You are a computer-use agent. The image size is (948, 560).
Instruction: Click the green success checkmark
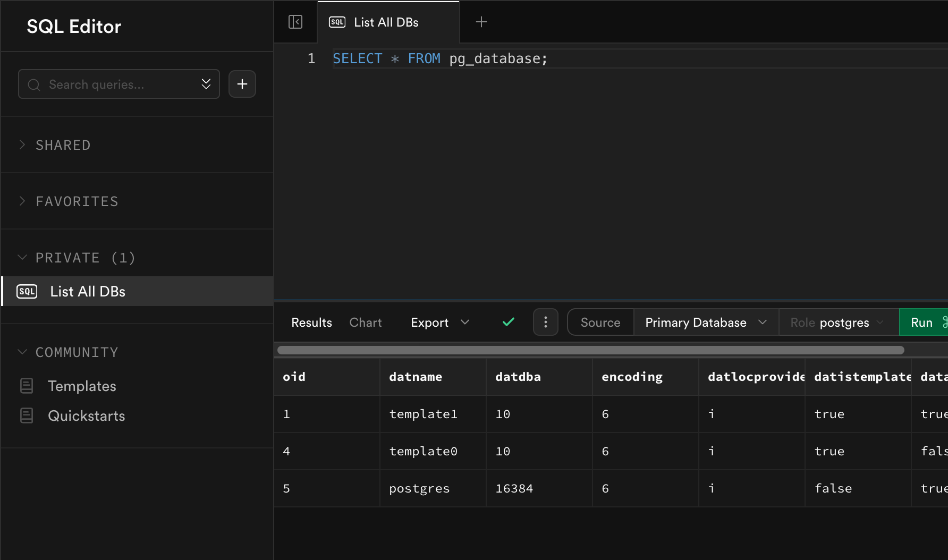(x=509, y=322)
